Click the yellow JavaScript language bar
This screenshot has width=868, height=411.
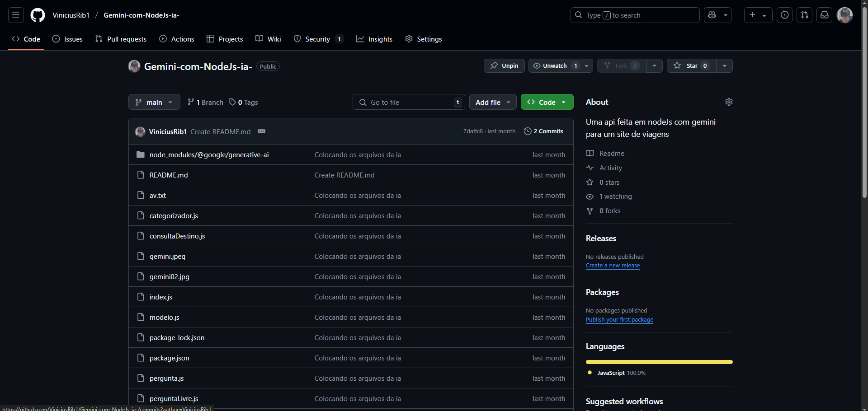coord(659,362)
